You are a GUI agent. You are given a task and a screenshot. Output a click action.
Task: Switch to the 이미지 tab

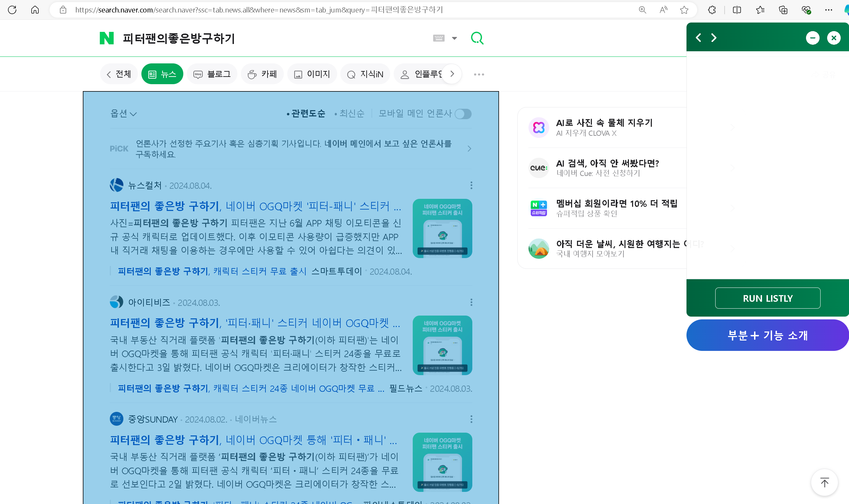312,74
